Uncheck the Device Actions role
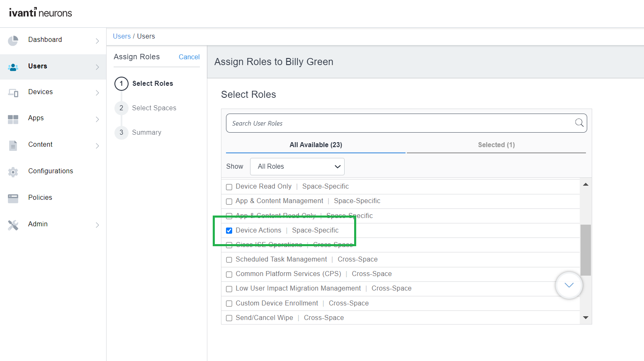The image size is (644, 361). pyautogui.click(x=229, y=230)
